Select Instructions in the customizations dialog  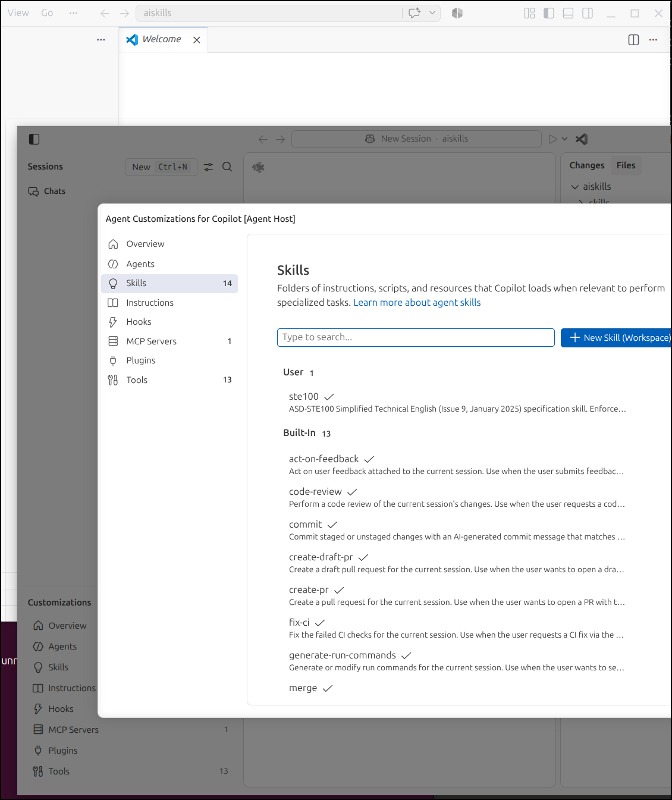169,303
